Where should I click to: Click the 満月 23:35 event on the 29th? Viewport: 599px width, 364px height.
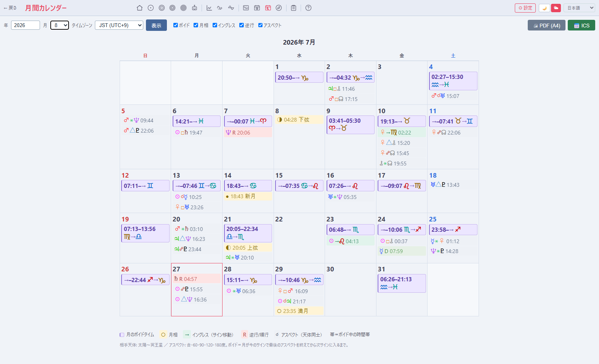(299, 311)
